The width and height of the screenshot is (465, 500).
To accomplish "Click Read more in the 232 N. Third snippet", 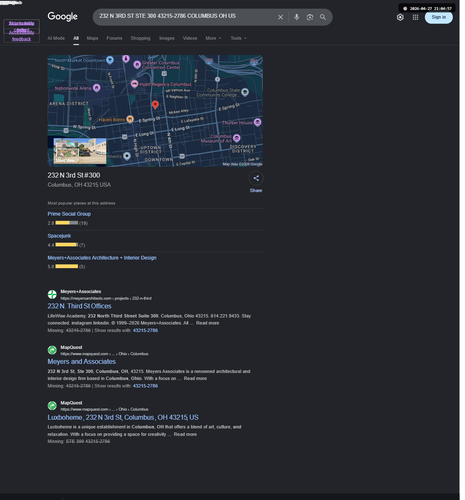I will point(209,323).
